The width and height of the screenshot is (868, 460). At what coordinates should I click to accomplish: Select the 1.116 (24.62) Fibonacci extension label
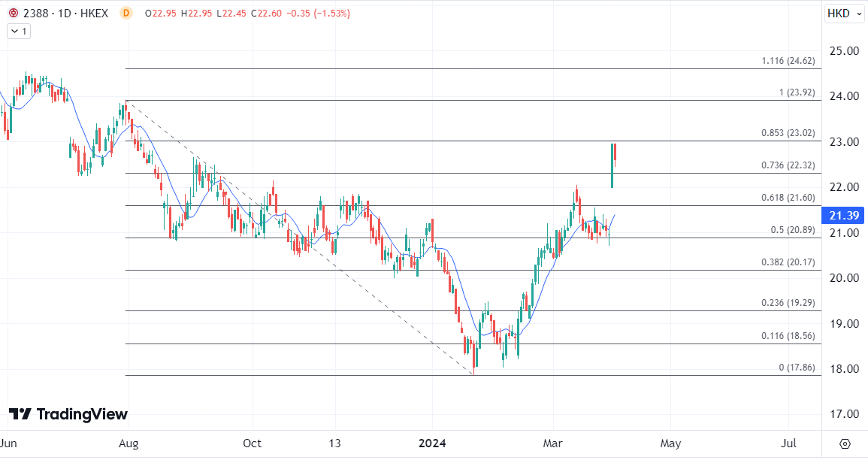[788, 61]
